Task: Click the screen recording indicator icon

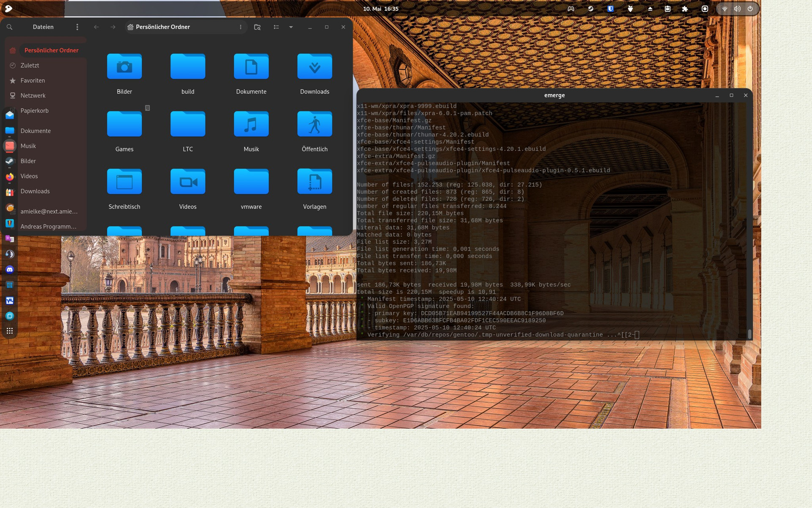Action: click(705, 9)
